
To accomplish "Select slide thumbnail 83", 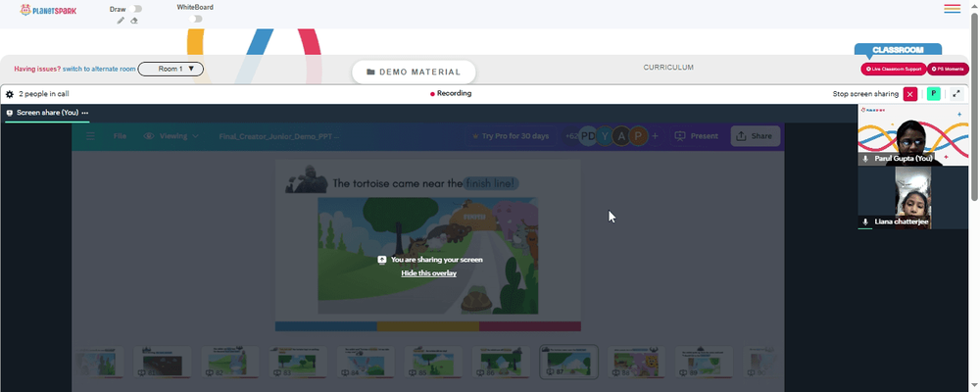I will click(x=298, y=362).
